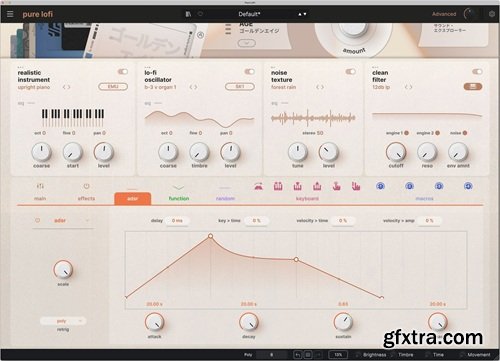Select the second blue macro icon
The image size is (500, 361).
coord(410,186)
